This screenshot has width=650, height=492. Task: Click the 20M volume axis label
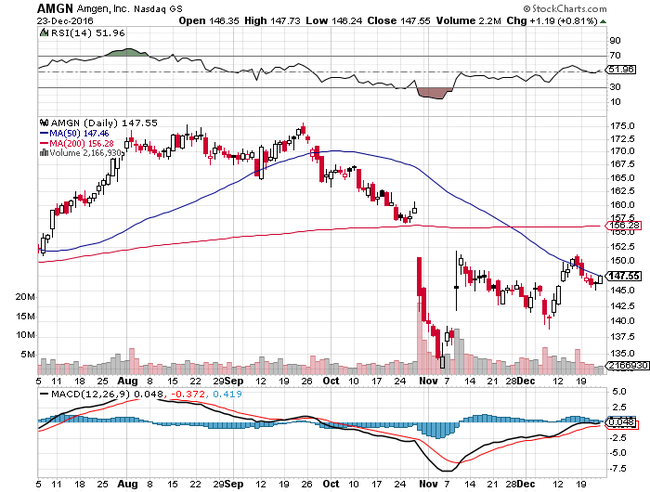25,297
